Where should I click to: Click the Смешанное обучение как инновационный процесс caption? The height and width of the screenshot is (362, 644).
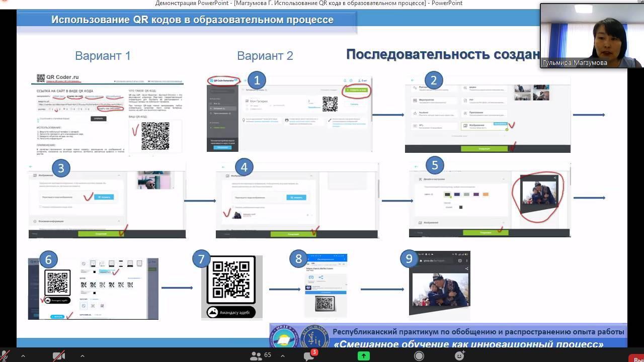(x=469, y=344)
